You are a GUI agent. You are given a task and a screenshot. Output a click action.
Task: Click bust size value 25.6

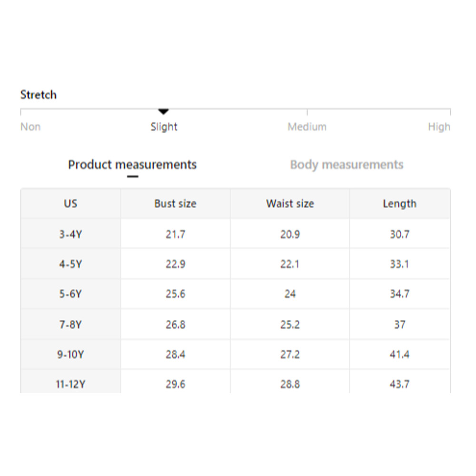point(175,294)
